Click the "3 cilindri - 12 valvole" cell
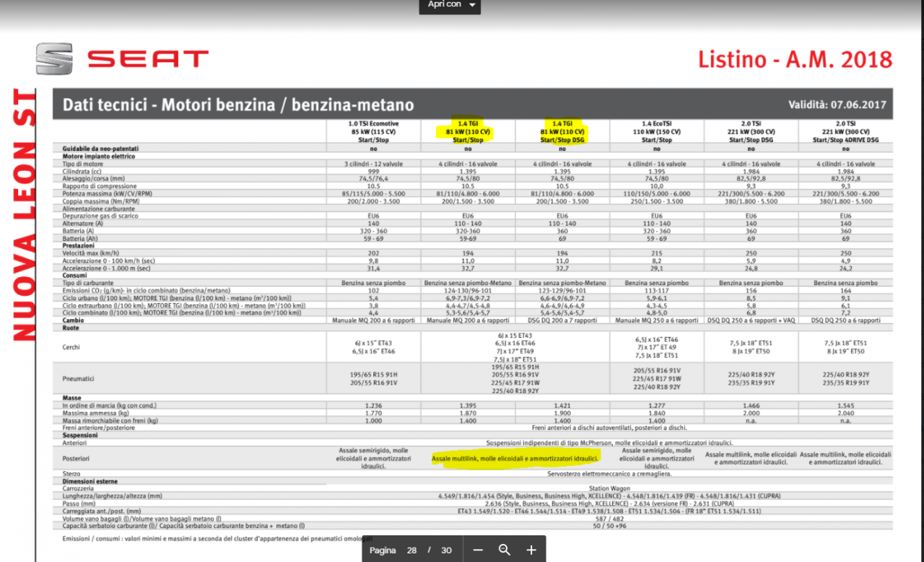Viewport: 924px width, 562px height. click(374, 164)
